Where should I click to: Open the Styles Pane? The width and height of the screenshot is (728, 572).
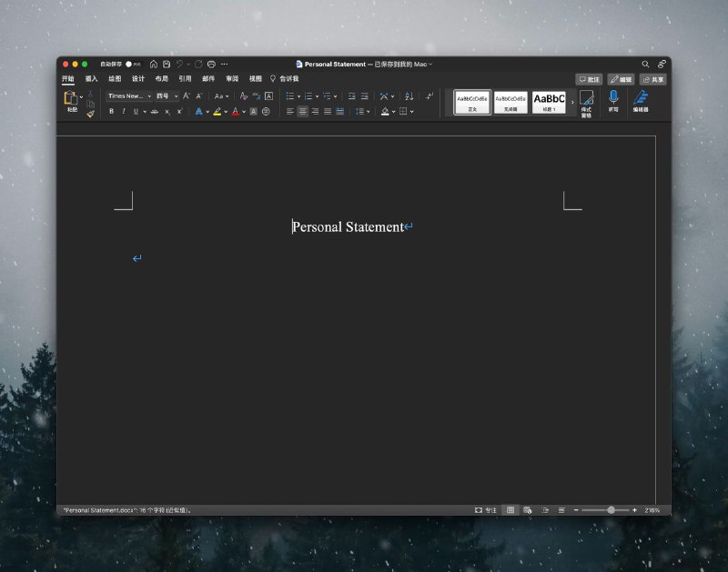[x=586, y=102]
